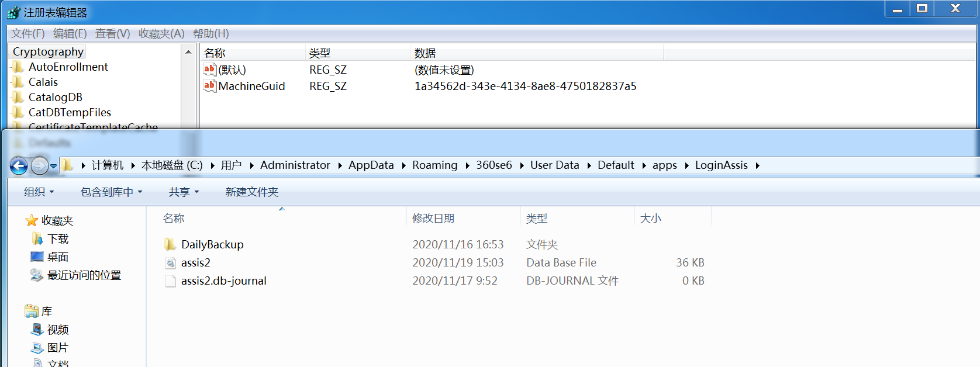
Task: Click the 图片 library icon
Action: (x=37, y=348)
